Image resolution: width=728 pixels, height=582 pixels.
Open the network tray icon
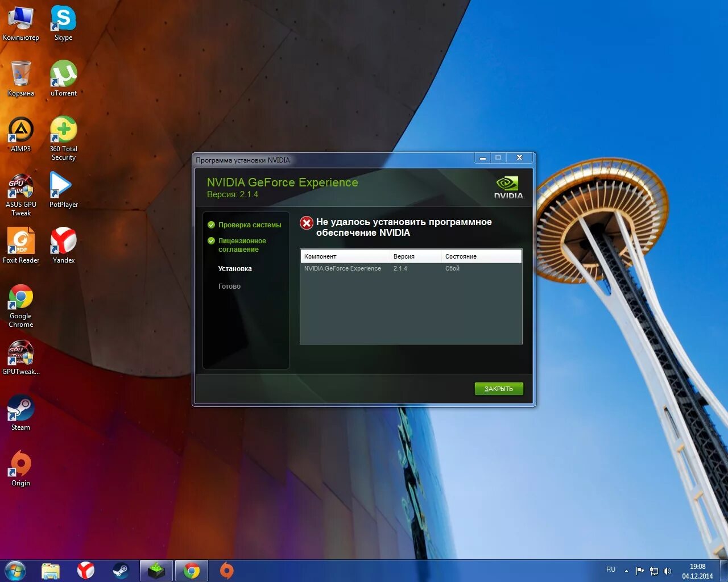pyautogui.click(x=654, y=571)
